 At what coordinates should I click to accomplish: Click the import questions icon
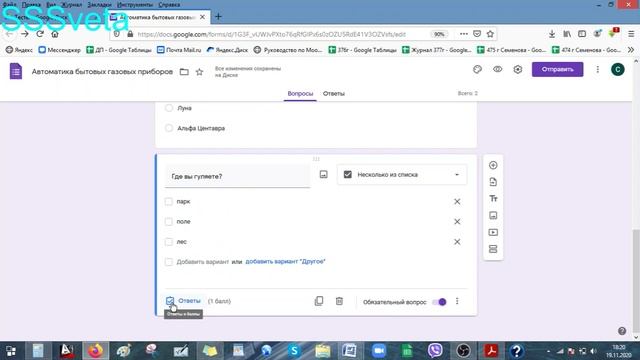point(493,182)
